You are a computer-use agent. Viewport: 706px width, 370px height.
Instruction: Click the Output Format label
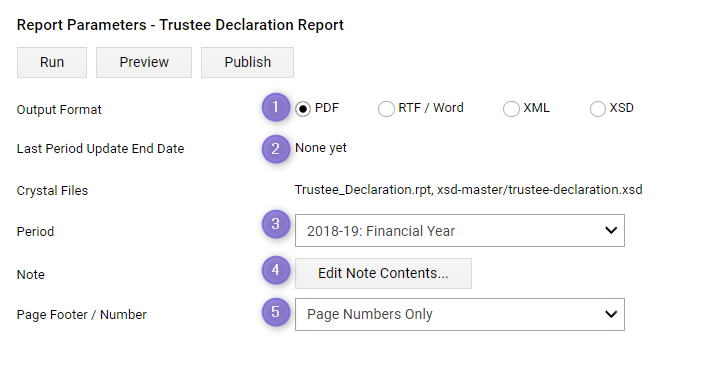pyautogui.click(x=59, y=110)
